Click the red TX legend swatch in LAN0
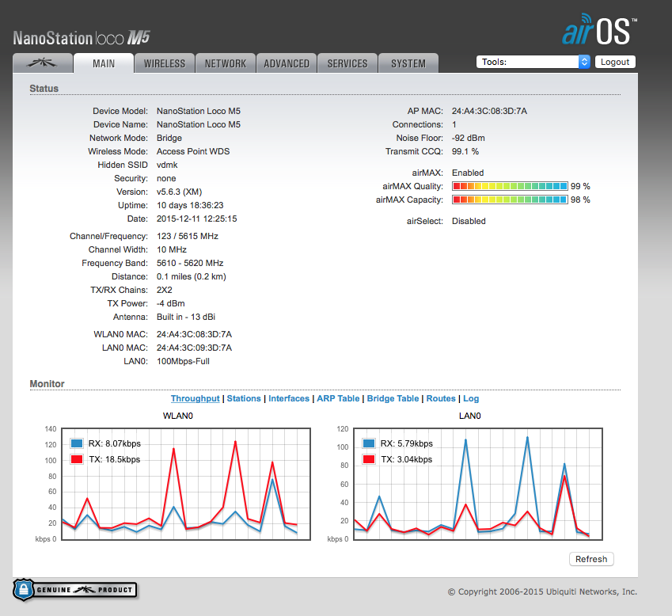Viewport: 672px width, 616px height. click(369, 459)
